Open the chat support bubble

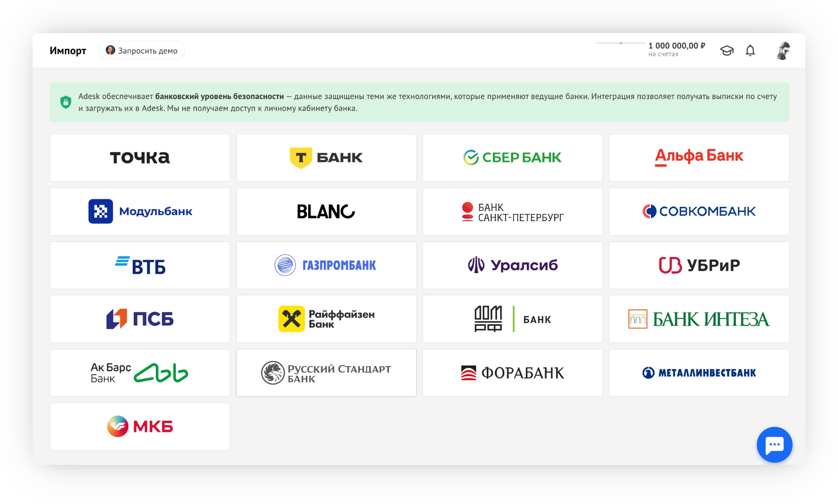tap(774, 444)
